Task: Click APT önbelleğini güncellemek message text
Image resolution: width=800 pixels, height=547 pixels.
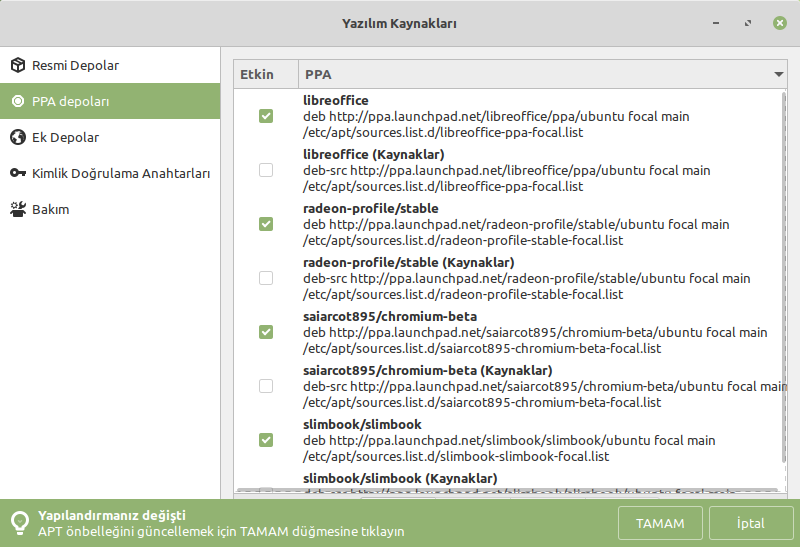Action: tap(221, 532)
